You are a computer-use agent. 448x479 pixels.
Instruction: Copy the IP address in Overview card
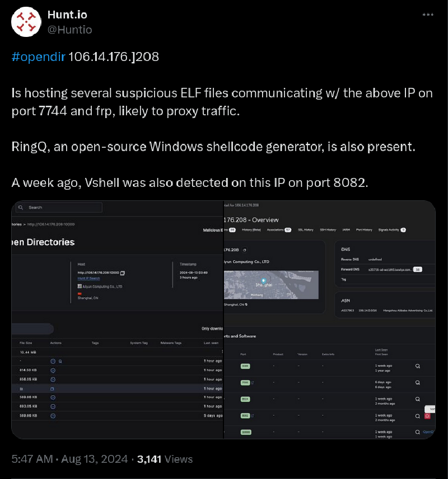click(245, 250)
